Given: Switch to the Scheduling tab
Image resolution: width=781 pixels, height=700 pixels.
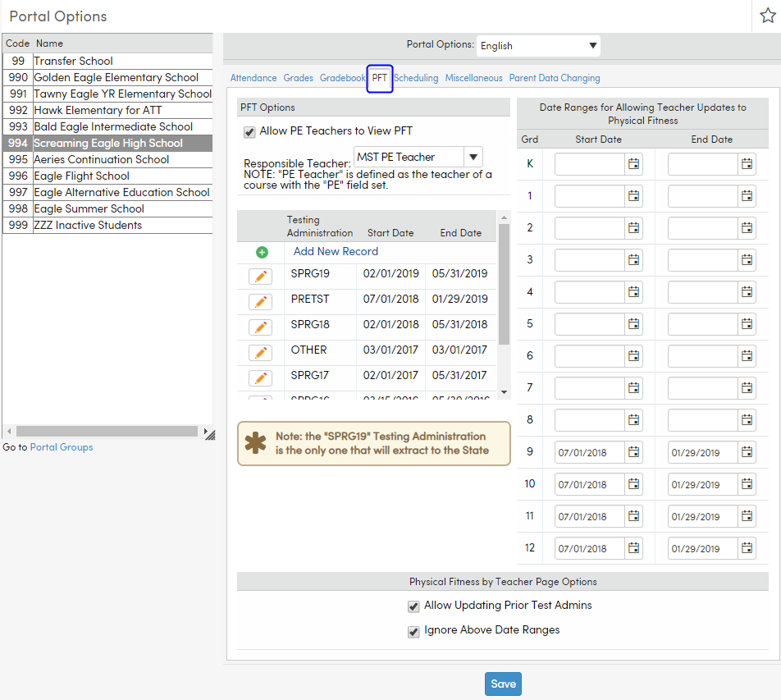Looking at the screenshot, I should point(417,77).
